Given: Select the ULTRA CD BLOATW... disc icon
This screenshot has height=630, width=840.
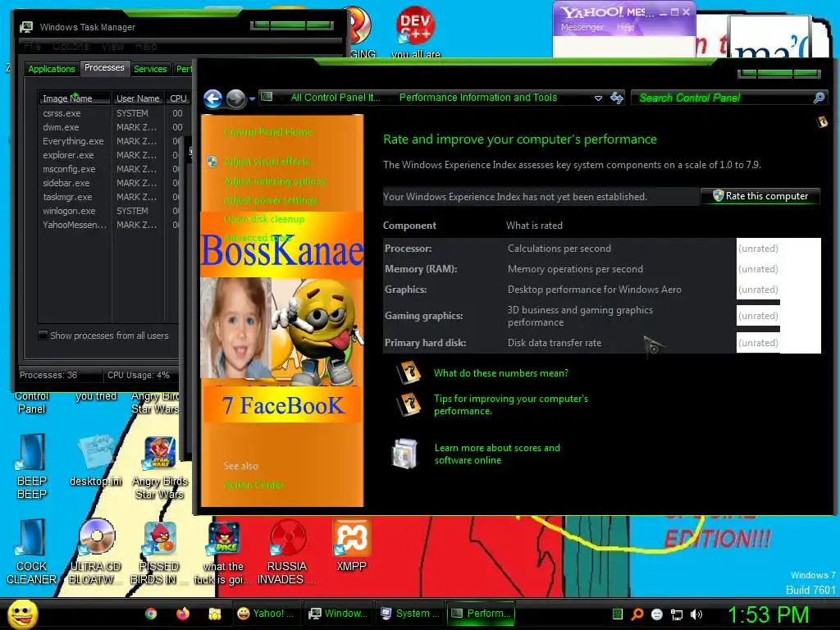Looking at the screenshot, I should pyautogui.click(x=96, y=552).
